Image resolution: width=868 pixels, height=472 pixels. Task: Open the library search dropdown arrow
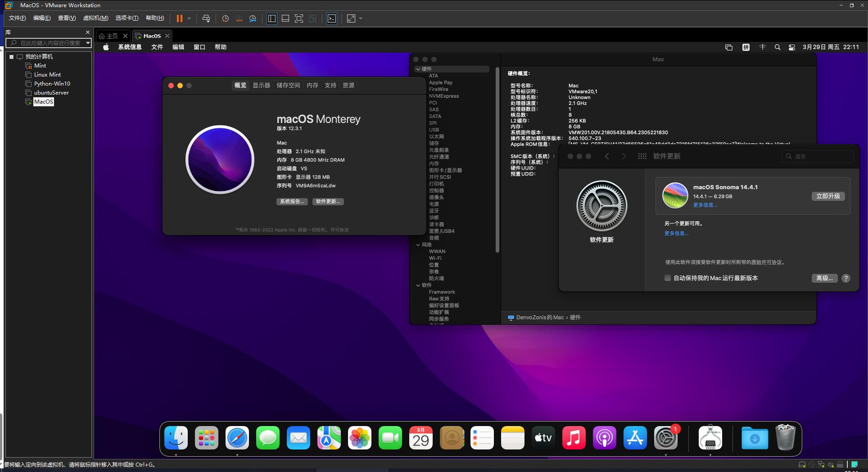coord(88,43)
